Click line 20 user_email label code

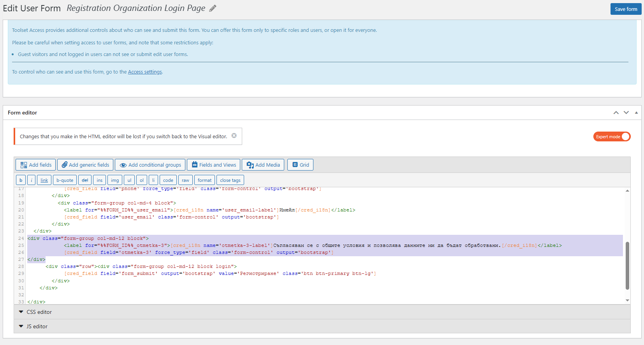[x=209, y=210]
